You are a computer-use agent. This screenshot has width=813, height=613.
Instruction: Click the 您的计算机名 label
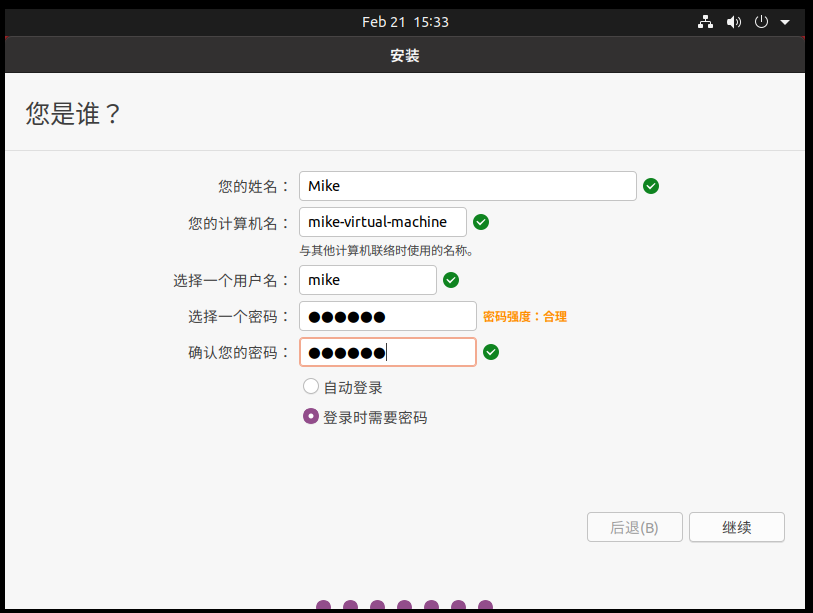tap(238, 224)
